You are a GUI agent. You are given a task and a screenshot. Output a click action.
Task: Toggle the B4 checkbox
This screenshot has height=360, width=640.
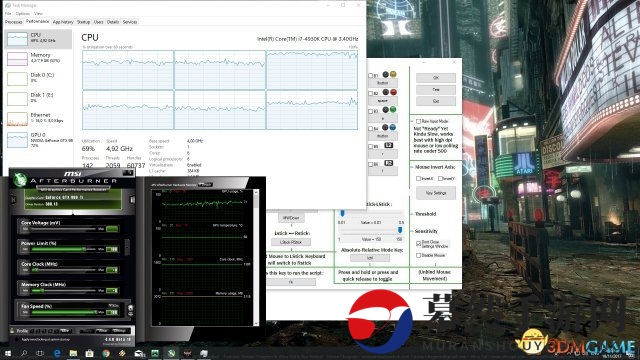371,129
